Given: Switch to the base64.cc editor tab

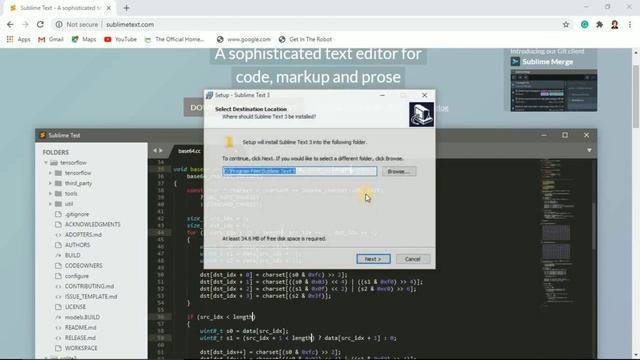Looking at the screenshot, I should (x=189, y=151).
